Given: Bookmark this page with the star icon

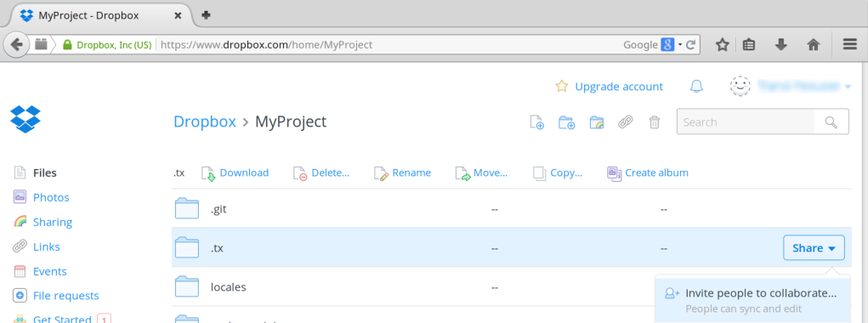Looking at the screenshot, I should (x=722, y=45).
